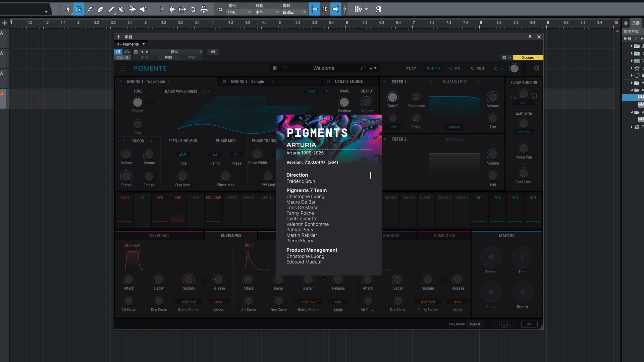This screenshot has height=362, width=644.
Task: Expand Engine 2 Sample type dropdown
Action: pos(273,81)
